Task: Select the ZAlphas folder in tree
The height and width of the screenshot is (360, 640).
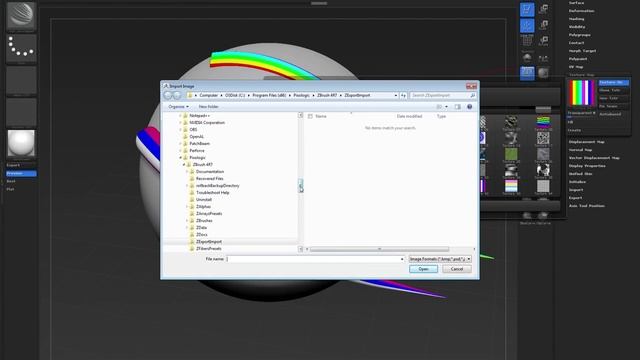Action: 203,207
